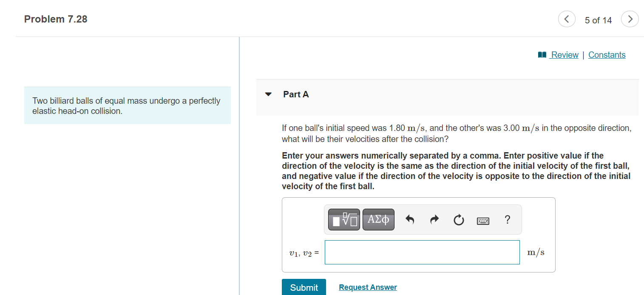Click the undo arrow in equation toolbar

[x=409, y=219]
